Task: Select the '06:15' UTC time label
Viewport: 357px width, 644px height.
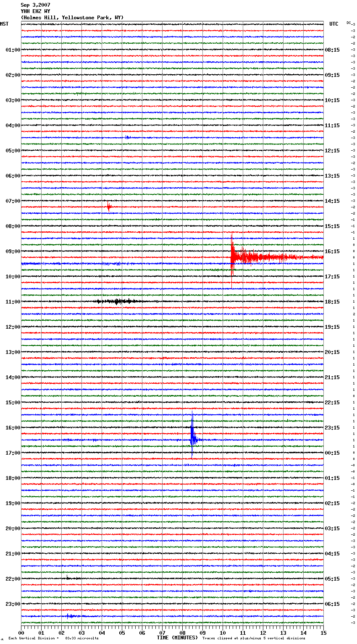Action: coord(332,604)
